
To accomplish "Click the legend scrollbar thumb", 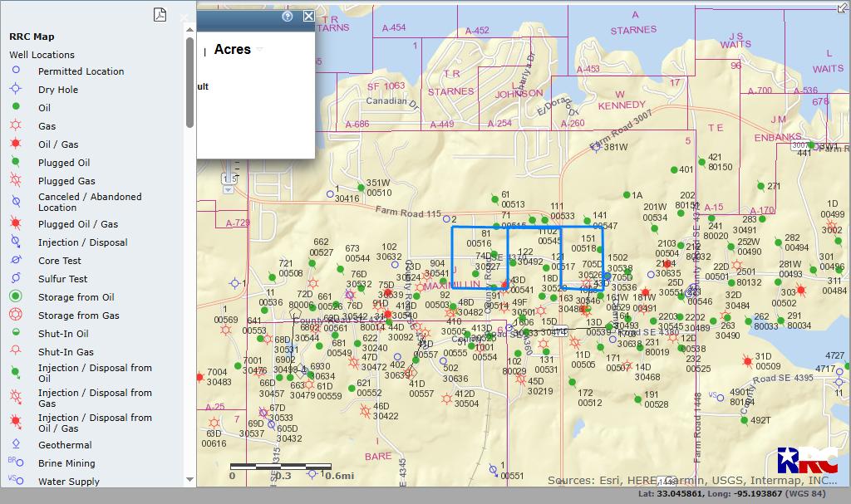I will click(189, 82).
